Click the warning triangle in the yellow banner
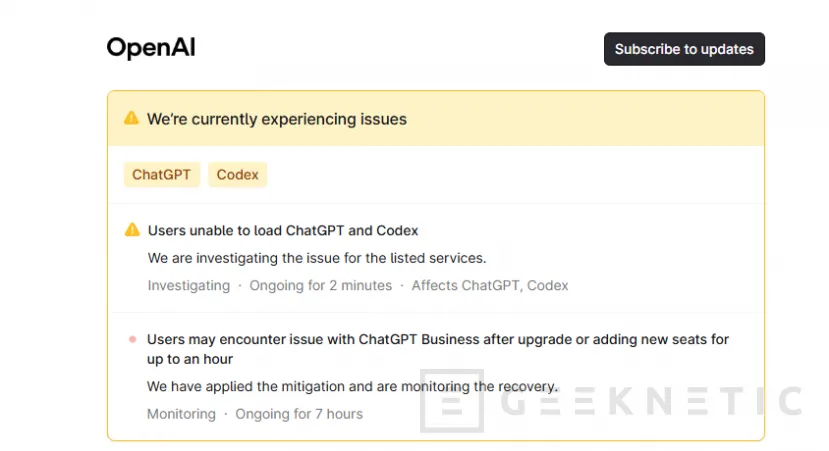829x451 pixels. click(131, 118)
